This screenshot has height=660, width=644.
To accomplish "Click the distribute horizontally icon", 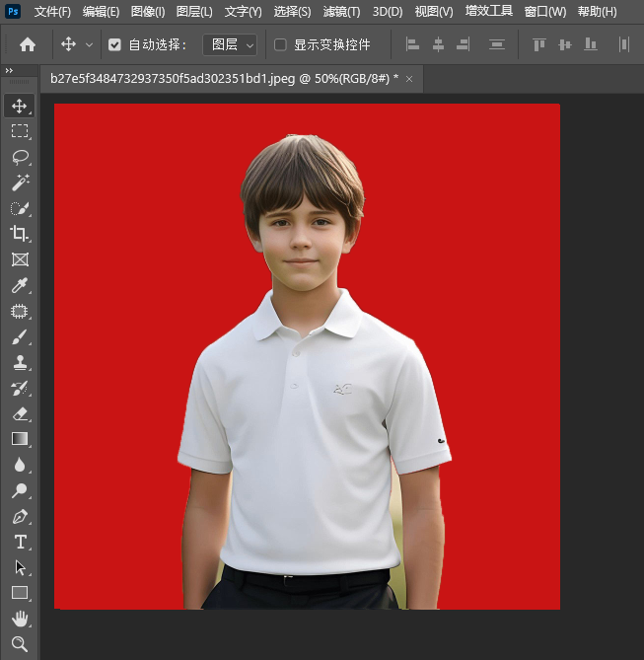I will pyautogui.click(x=624, y=44).
